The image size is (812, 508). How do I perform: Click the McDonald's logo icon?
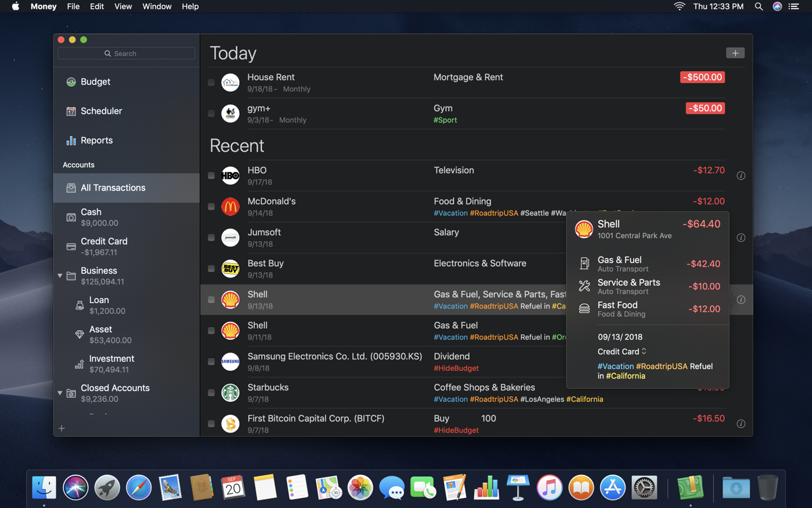click(230, 206)
